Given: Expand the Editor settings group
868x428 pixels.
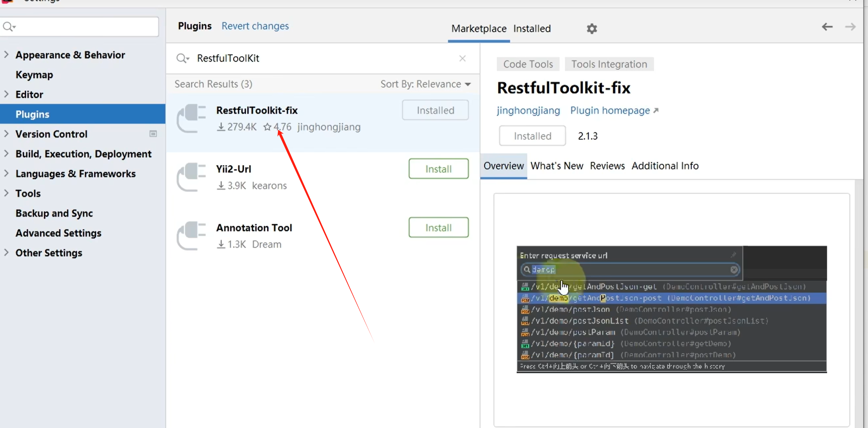Looking at the screenshot, I should 6,94.
